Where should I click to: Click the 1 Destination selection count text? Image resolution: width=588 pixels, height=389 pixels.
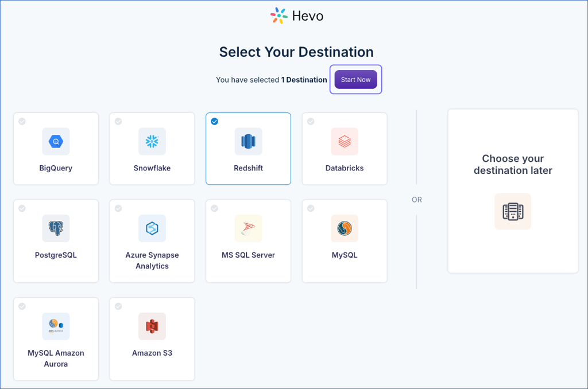[x=304, y=80]
